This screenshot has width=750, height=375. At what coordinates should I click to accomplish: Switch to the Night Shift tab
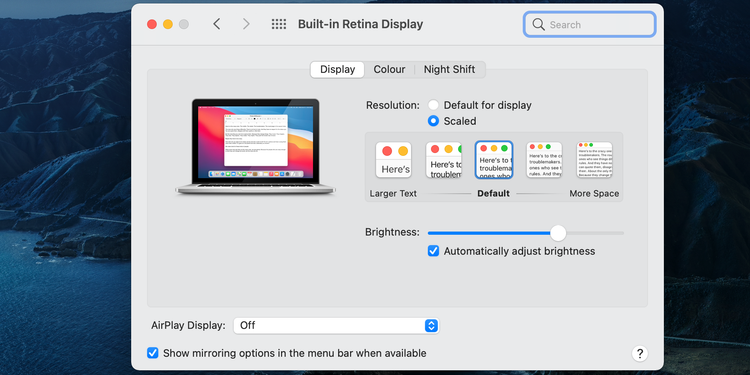point(449,69)
